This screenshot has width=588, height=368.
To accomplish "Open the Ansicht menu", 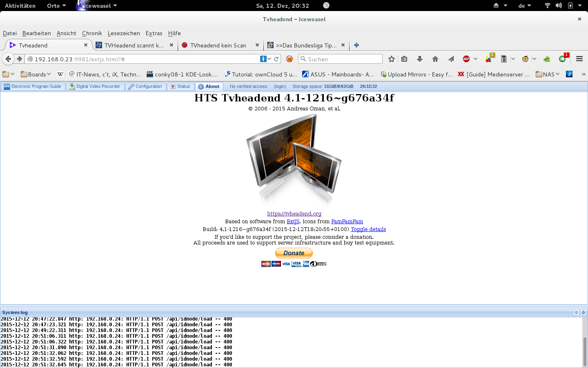I will [x=67, y=33].
